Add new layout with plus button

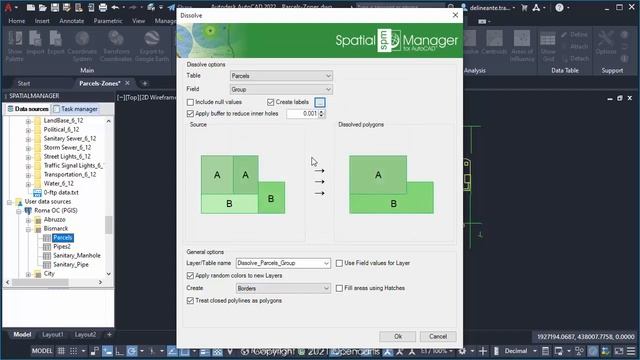(x=109, y=334)
